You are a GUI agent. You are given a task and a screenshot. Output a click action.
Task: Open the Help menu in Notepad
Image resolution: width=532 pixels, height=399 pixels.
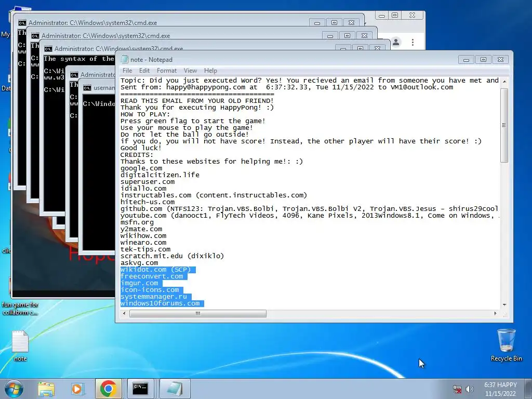click(x=210, y=71)
